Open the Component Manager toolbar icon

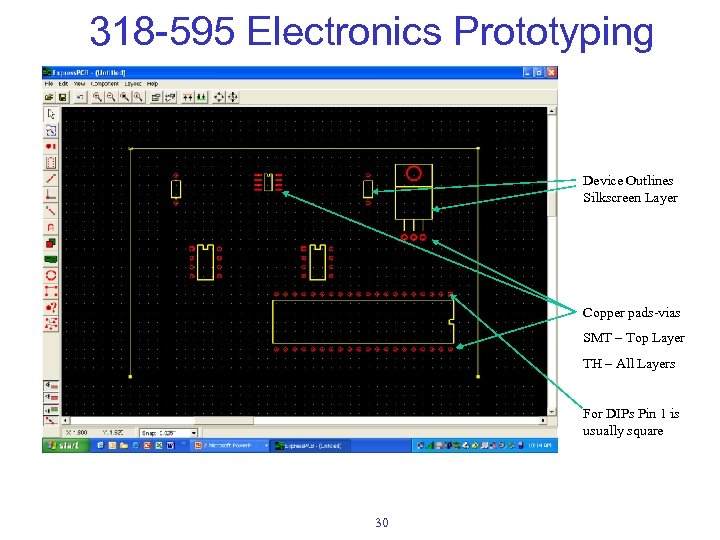(x=170, y=97)
